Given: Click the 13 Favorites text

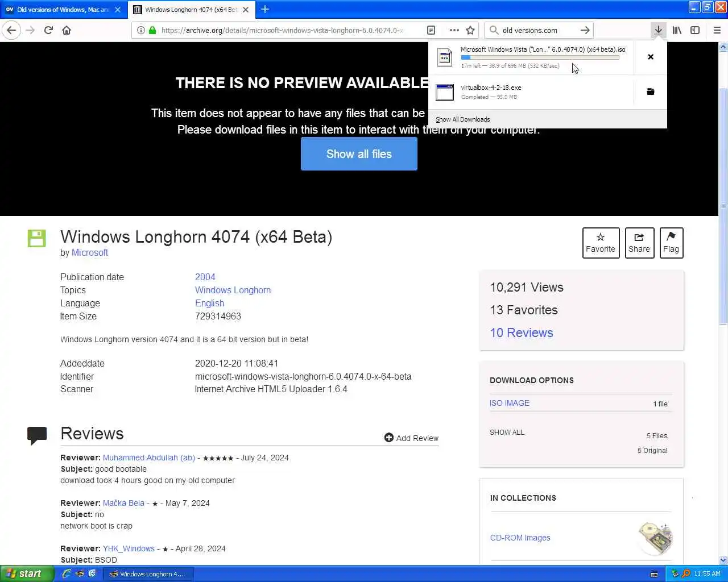Looking at the screenshot, I should [524, 310].
